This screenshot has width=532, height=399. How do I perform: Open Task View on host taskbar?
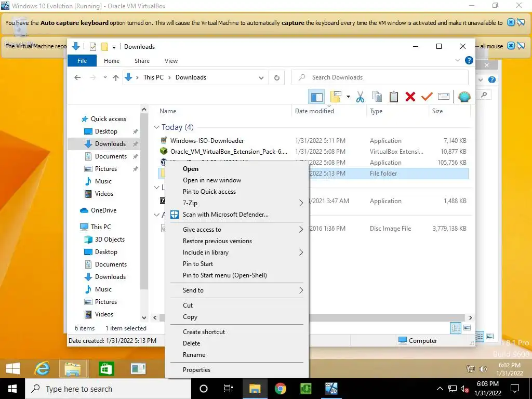pos(229,389)
